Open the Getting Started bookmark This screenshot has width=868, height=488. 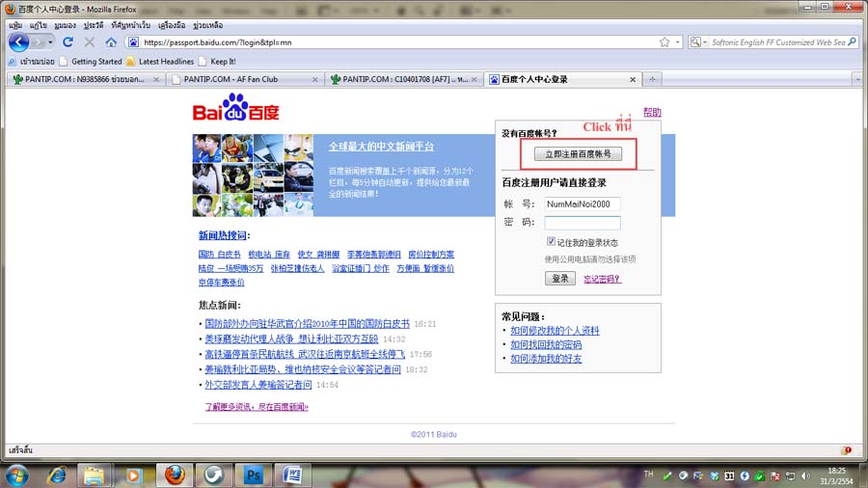[91, 62]
